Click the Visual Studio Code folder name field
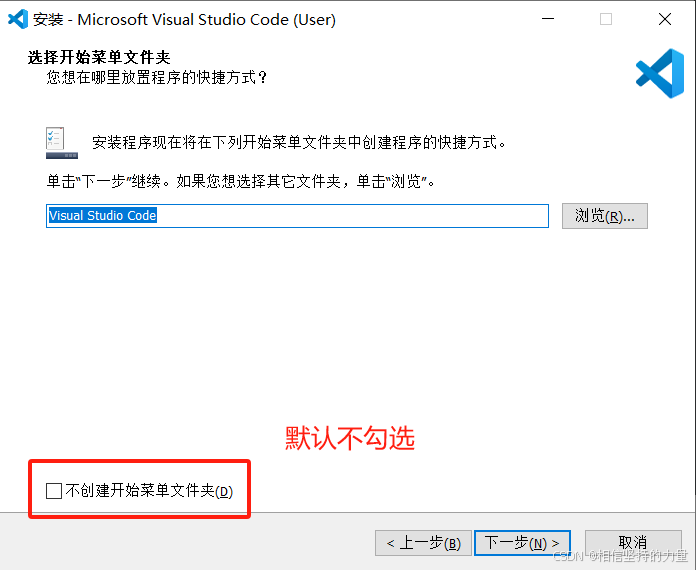 tap(297, 216)
